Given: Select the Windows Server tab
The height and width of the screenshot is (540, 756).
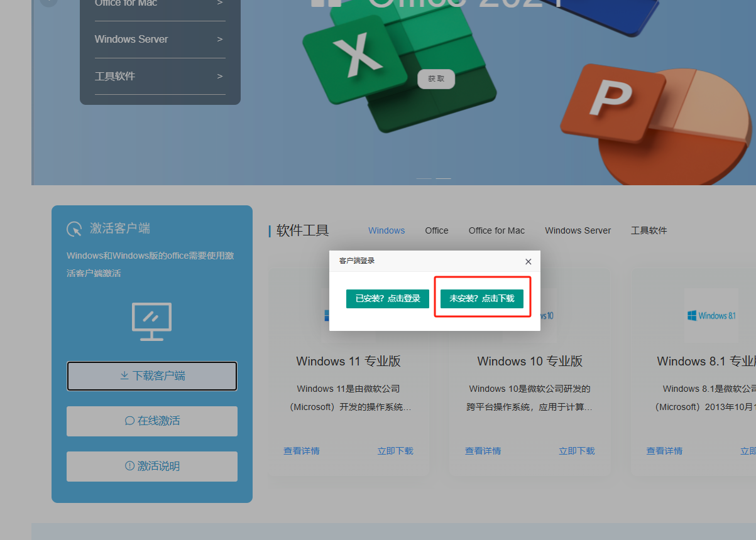Looking at the screenshot, I should (x=578, y=230).
